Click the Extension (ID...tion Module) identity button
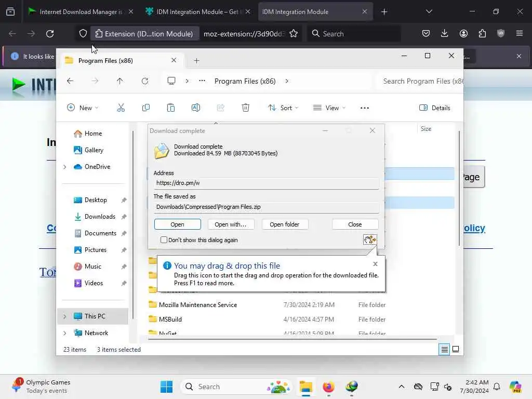The height and width of the screenshot is (399, 532). tap(145, 34)
